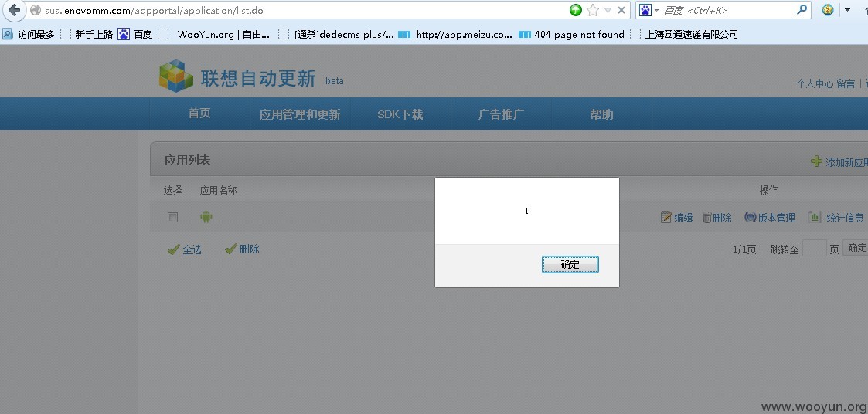Open the 404 page not found bookmark
This screenshot has width=868, height=414.
(x=572, y=34)
